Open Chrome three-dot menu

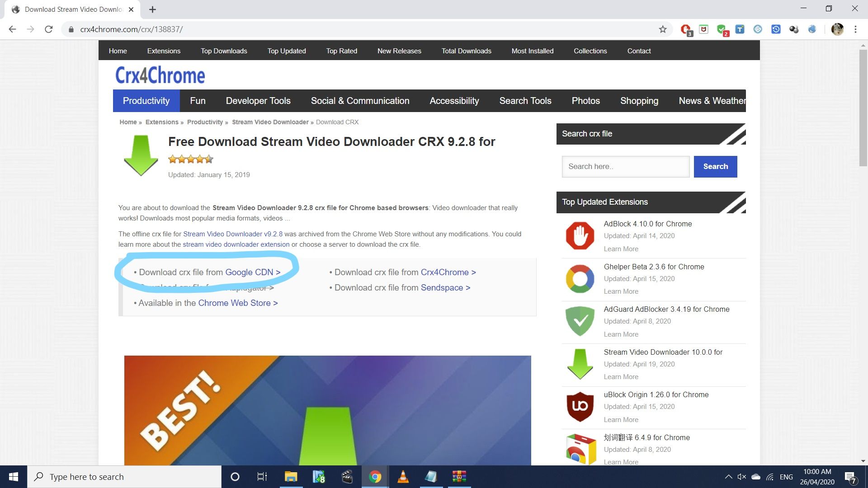click(x=855, y=29)
